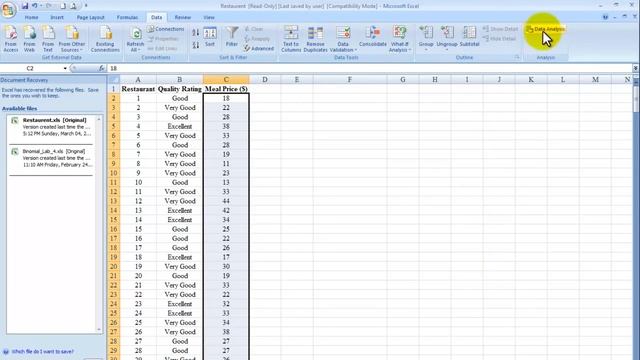
Task: Click the Select All corner box
Action: pos(114,80)
